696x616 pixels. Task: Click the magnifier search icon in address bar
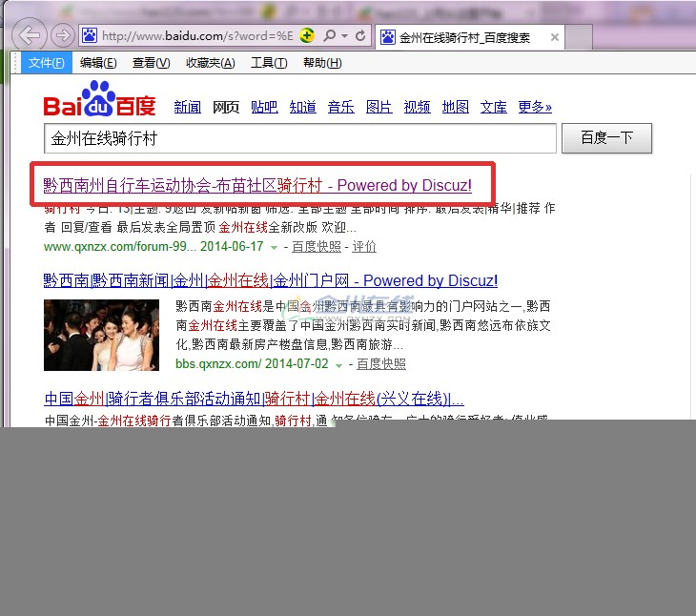point(329,35)
